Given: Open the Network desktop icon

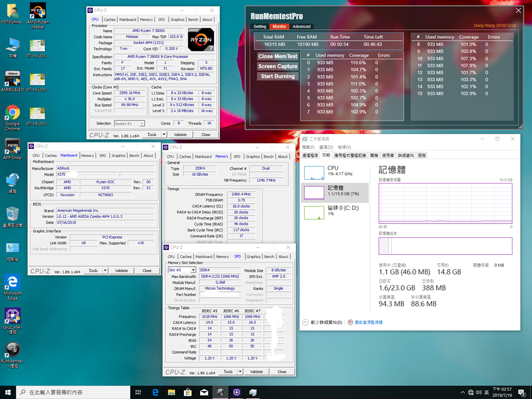Looking at the screenshot, I should coord(13,183).
